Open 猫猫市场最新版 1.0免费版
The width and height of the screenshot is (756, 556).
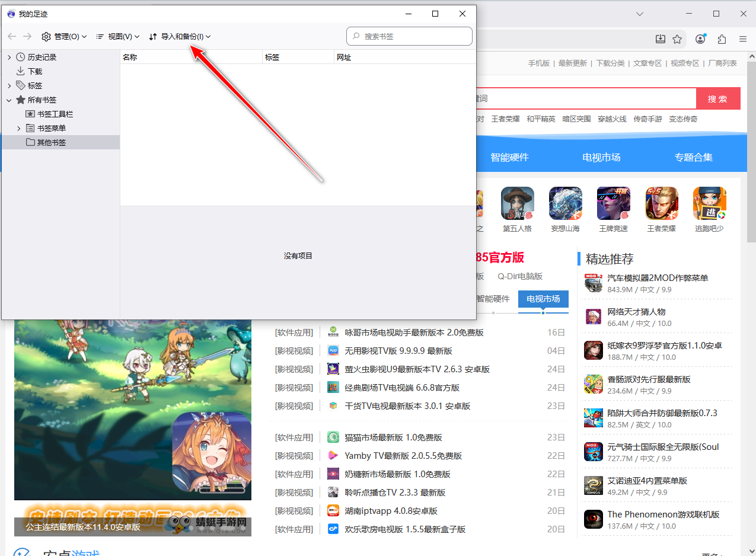(393, 437)
